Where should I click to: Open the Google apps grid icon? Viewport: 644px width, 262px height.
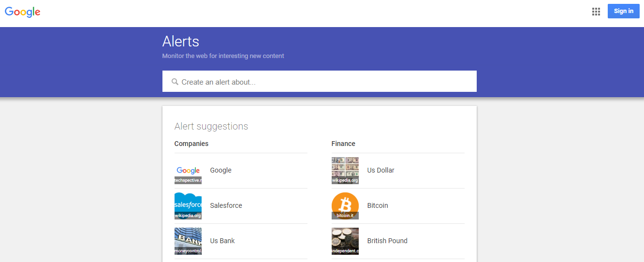tap(596, 12)
